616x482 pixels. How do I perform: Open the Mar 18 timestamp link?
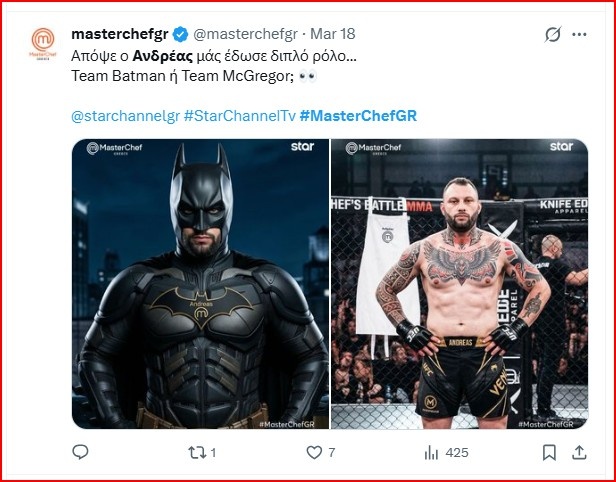pos(340,35)
